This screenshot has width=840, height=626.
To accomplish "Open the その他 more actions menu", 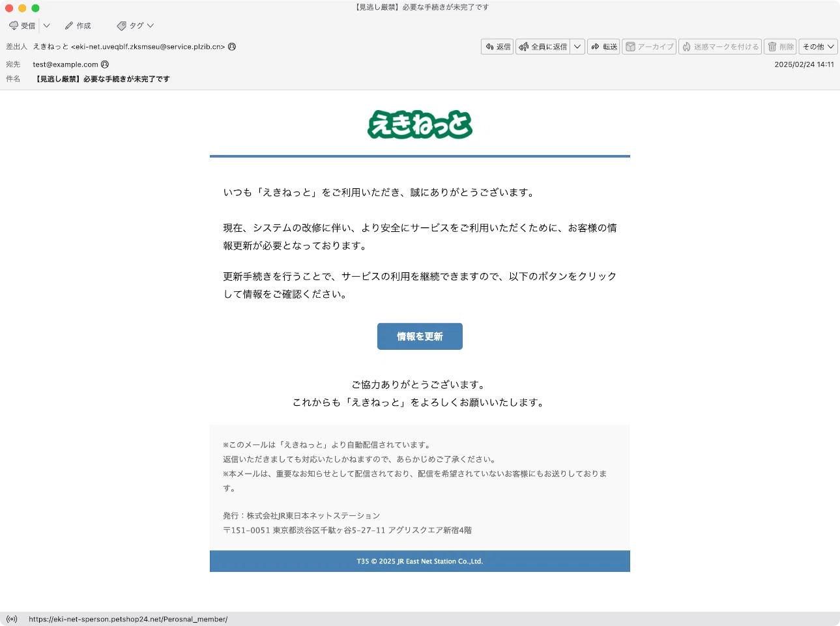I will [x=818, y=47].
